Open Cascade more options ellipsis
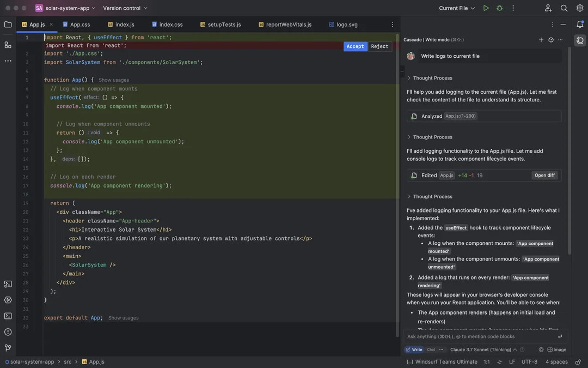Screen dimensions: 588x368 (560, 40)
